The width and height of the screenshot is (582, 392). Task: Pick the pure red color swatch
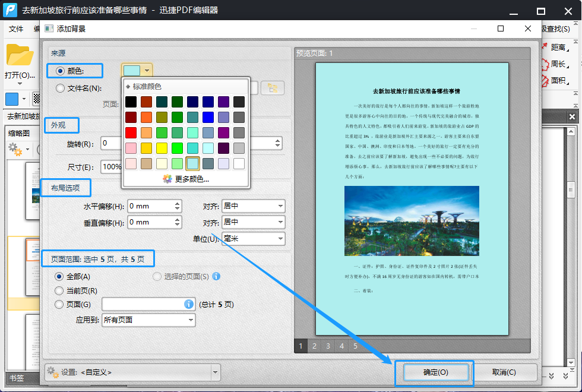pos(131,132)
